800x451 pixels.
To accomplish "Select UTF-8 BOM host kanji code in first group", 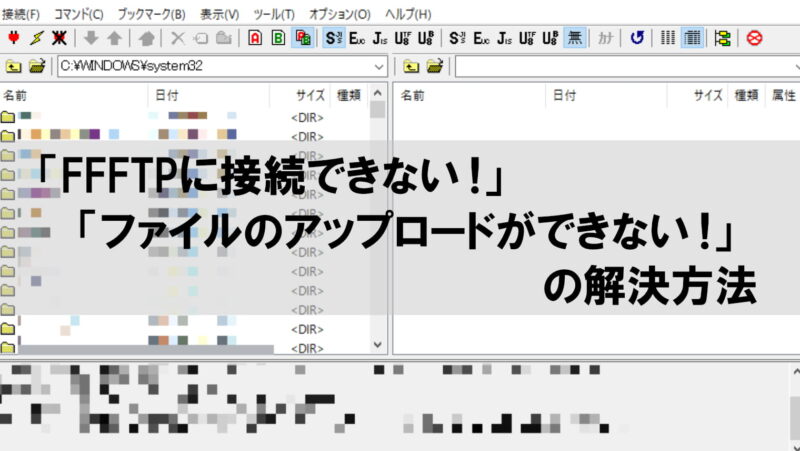I will coord(426,38).
